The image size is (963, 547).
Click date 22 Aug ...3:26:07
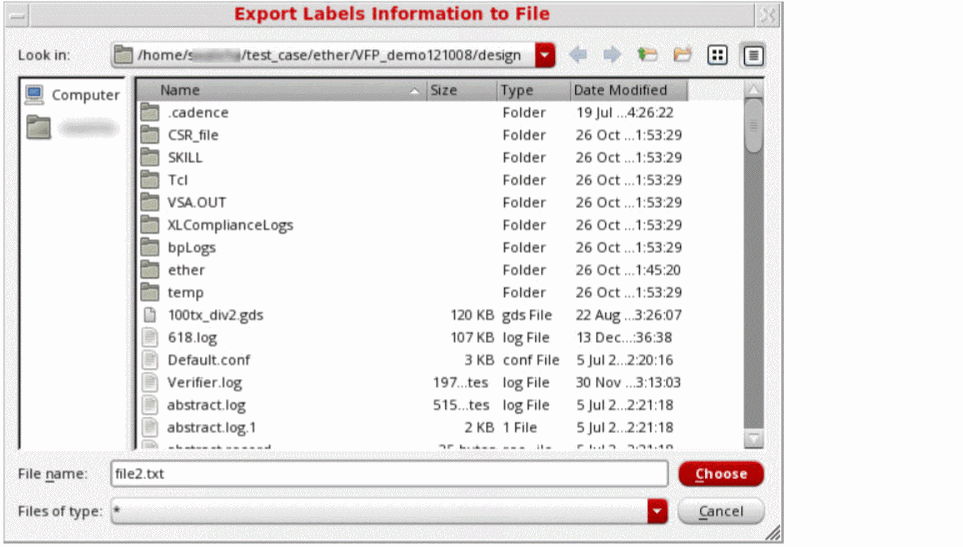tap(628, 316)
